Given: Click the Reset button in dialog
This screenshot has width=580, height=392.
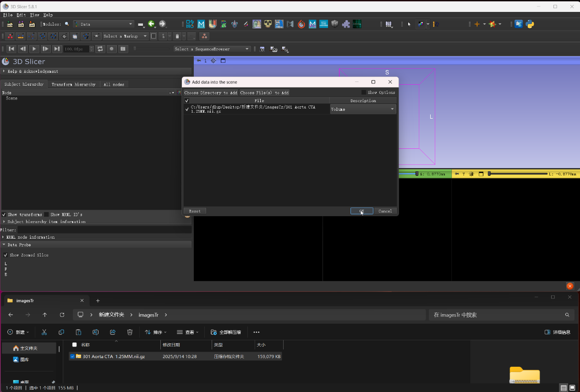Looking at the screenshot, I should tap(195, 211).
